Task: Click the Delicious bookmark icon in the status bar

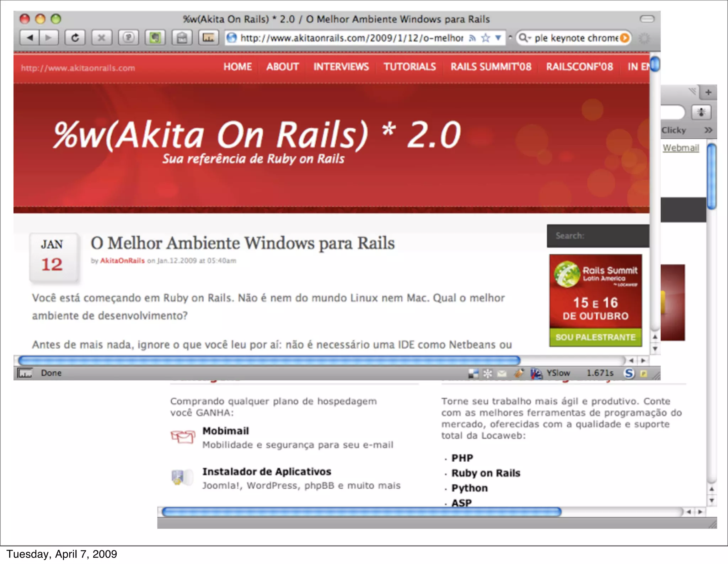Action: tap(473, 373)
